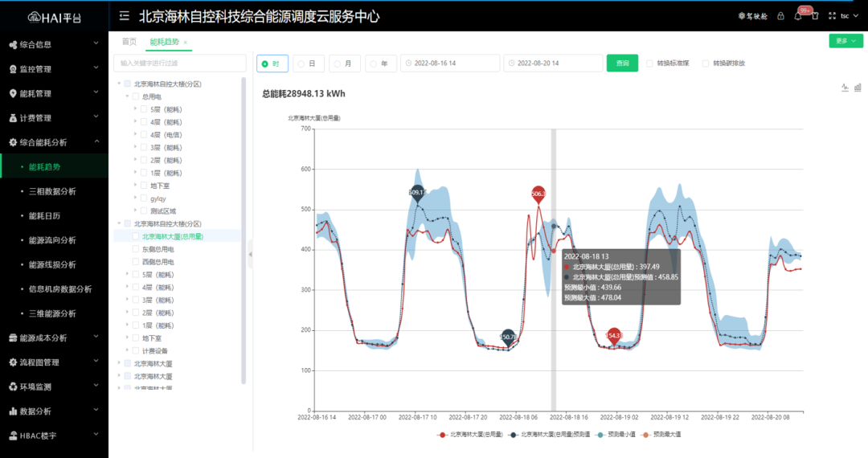Collapse the 综合能耗分析 sidebar menu
This screenshot has height=458, width=868.
point(96,141)
